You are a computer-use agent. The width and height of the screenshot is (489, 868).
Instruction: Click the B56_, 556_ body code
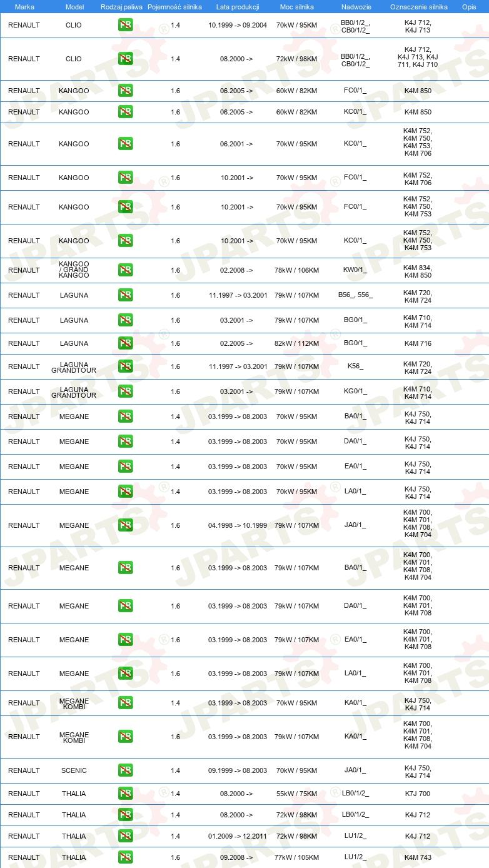[355, 295]
